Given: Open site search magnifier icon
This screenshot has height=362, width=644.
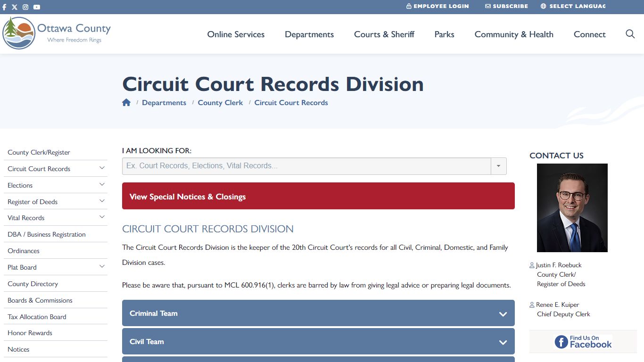Looking at the screenshot, I should (x=630, y=34).
